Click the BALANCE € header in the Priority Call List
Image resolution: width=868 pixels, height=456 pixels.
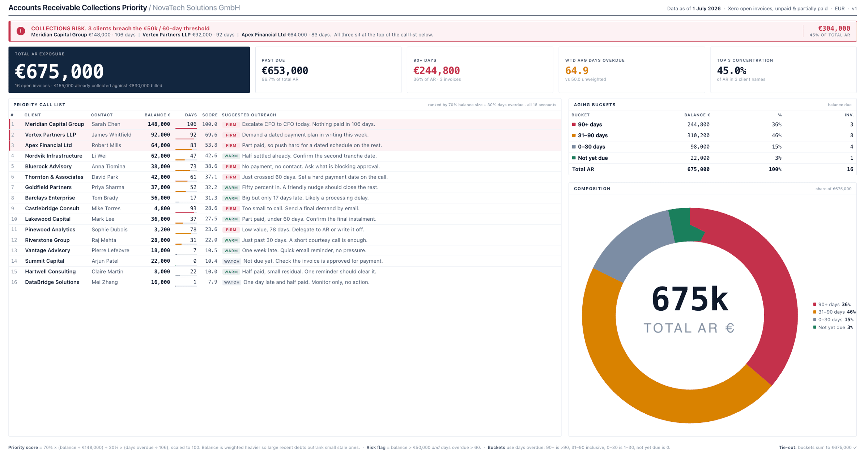pyautogui.click(x=157, y=115)
